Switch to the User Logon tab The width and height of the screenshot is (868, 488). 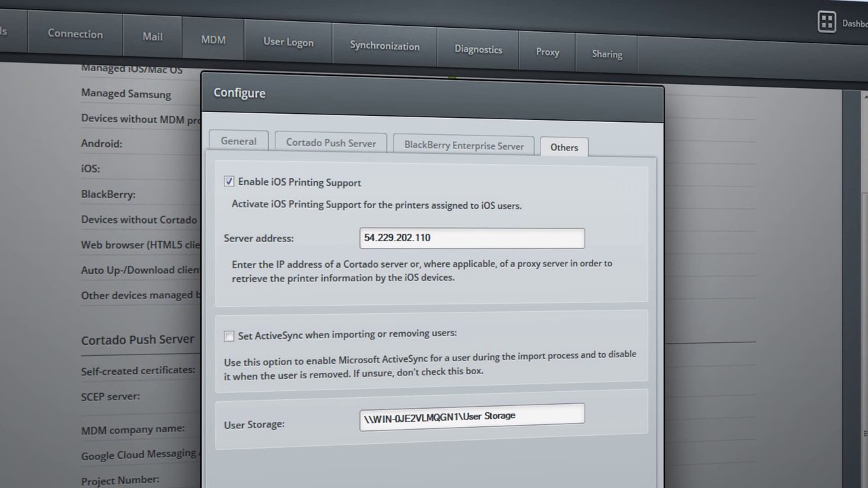click(x=288, y=42)
